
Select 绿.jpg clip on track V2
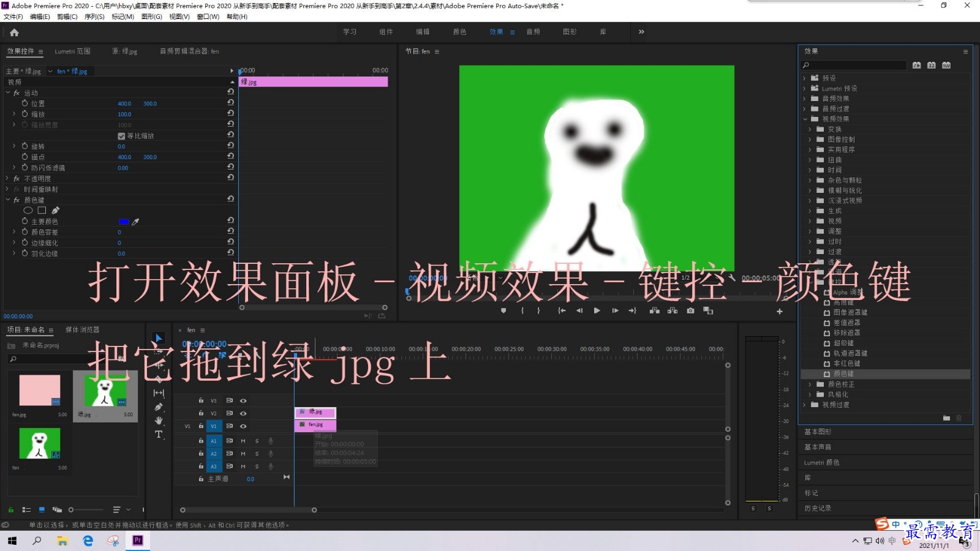(x=315, y=412)
